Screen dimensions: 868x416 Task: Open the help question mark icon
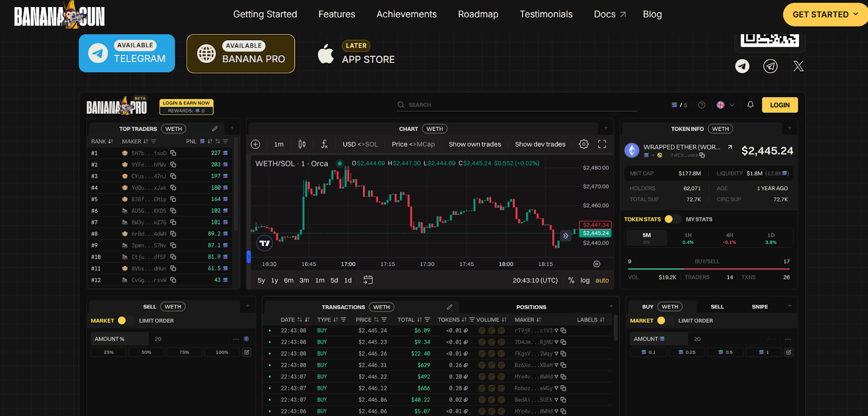click(701, 105)
